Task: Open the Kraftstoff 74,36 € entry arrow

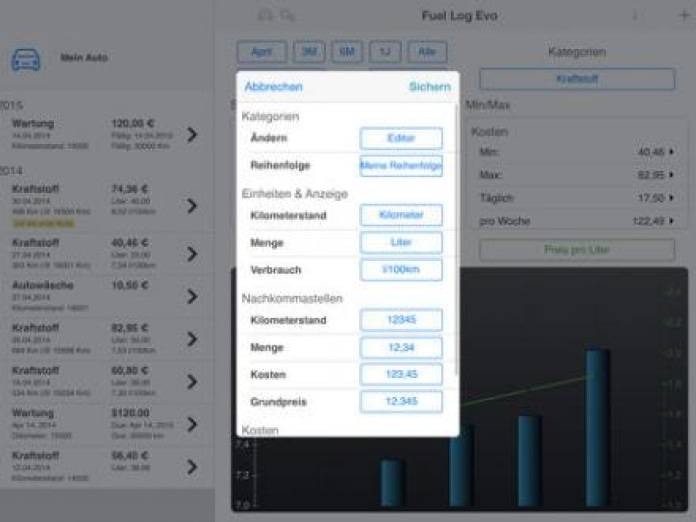Action: tap(192, 206)
